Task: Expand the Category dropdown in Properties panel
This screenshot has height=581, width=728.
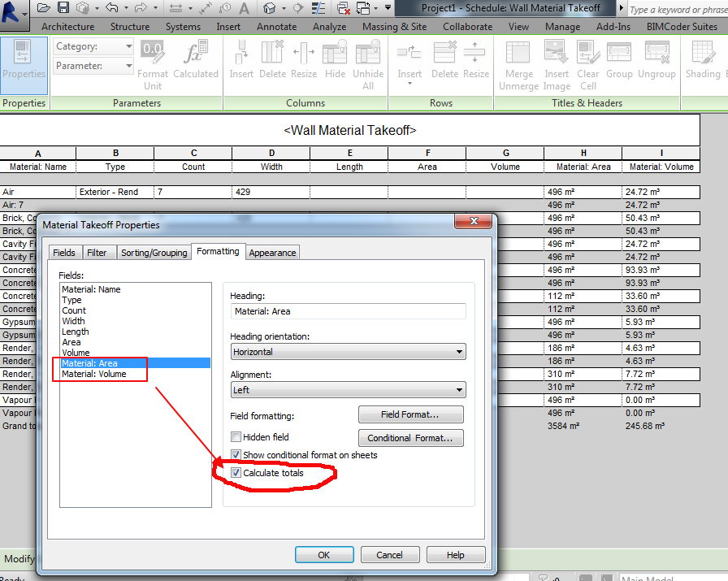Action: tap(127, 47)
